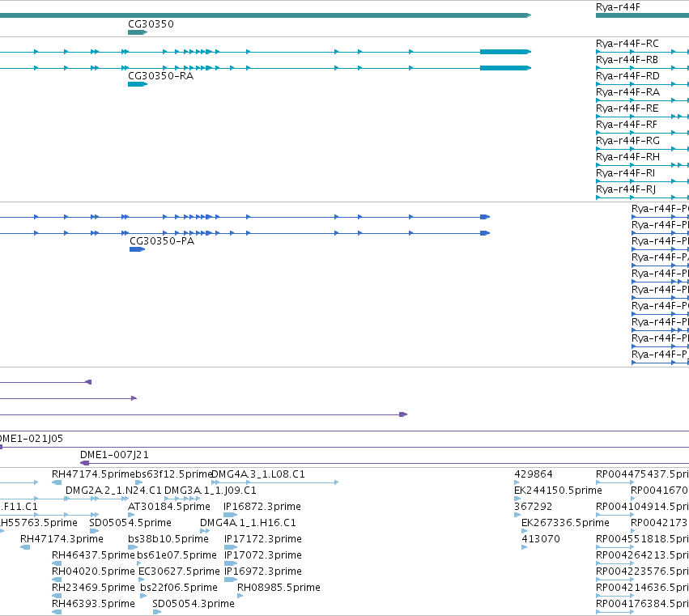Click the glyph under the RH47174.3prime label

tap(25, 547)
